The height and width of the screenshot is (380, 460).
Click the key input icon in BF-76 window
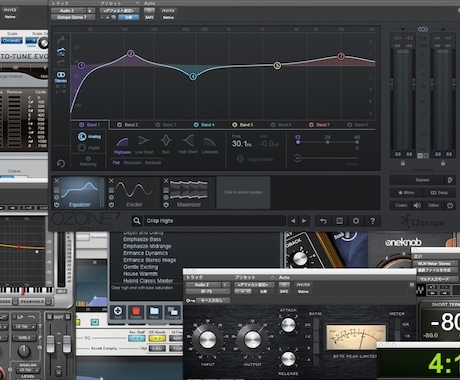pos(190,301)
